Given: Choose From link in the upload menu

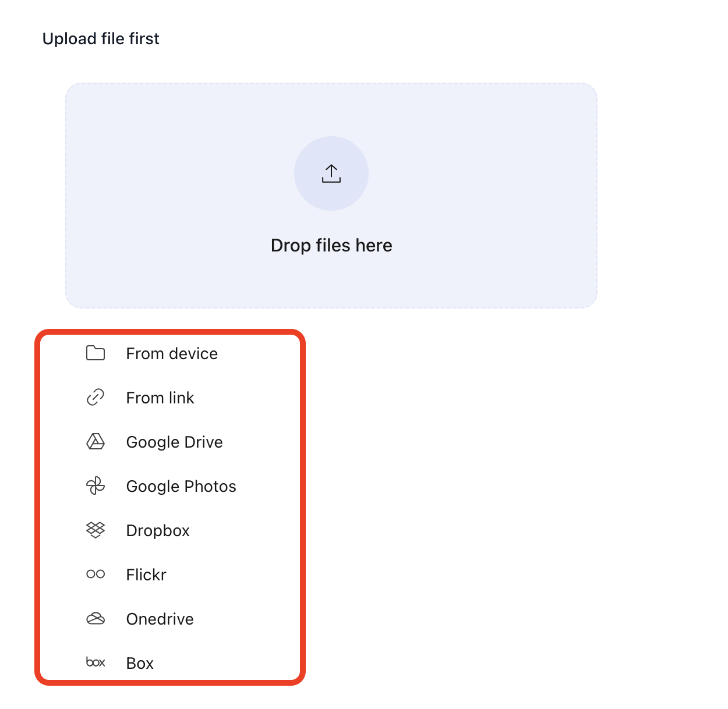Looking at the screenshot, I should point(160,397).
